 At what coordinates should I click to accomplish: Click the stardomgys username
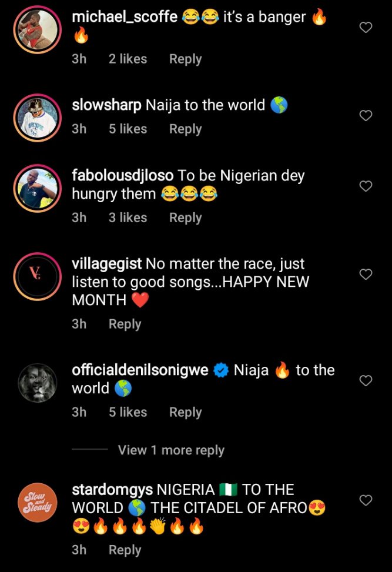point(112,490)
